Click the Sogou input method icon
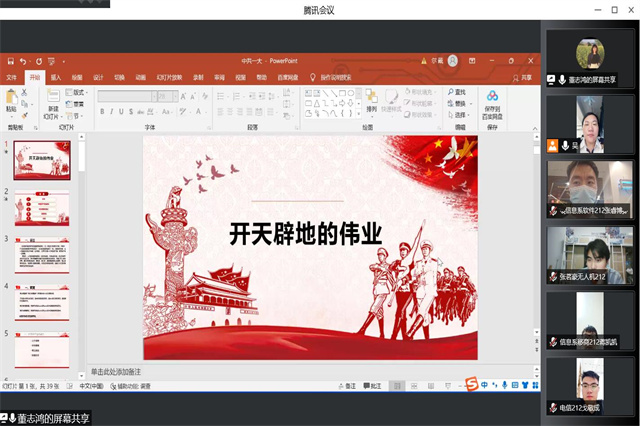The image size is (640, 426). pyautogui.click(x=471, y=385)
